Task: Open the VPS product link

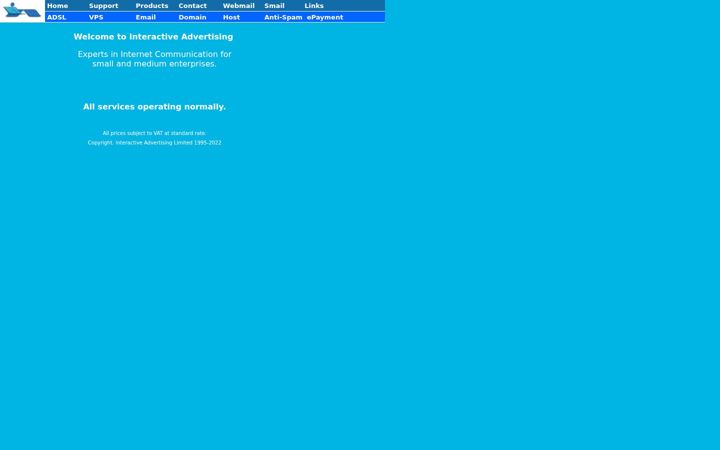Action: 96,17
